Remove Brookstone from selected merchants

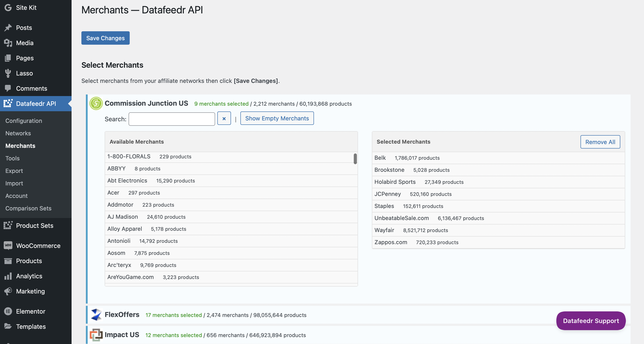click(498, 170)
